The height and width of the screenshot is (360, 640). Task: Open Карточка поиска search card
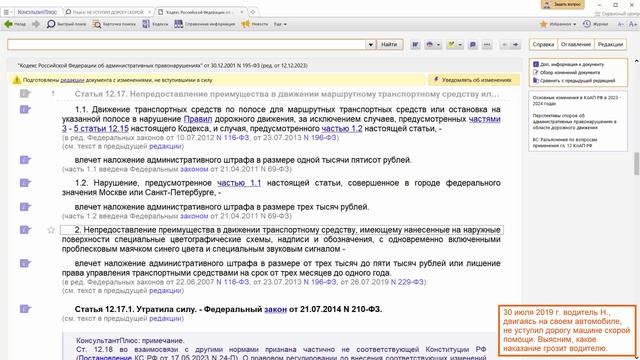[x=114, y=24]
